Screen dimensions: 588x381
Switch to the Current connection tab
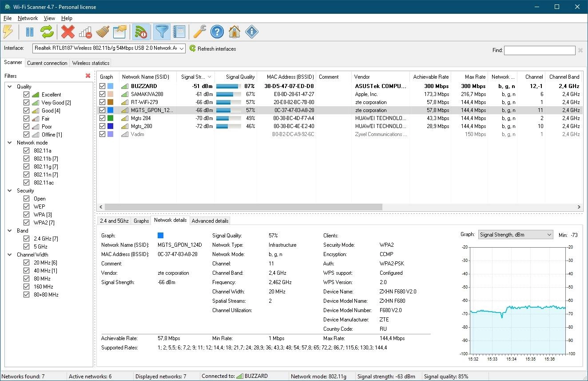pyautogui.click(x=47, y=63)
